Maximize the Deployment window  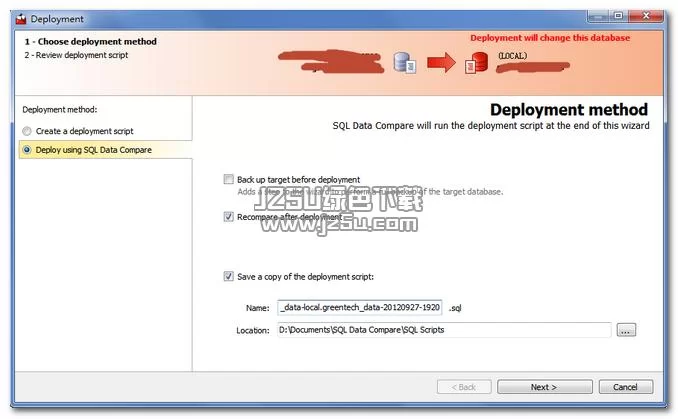(x=620, y=17)
